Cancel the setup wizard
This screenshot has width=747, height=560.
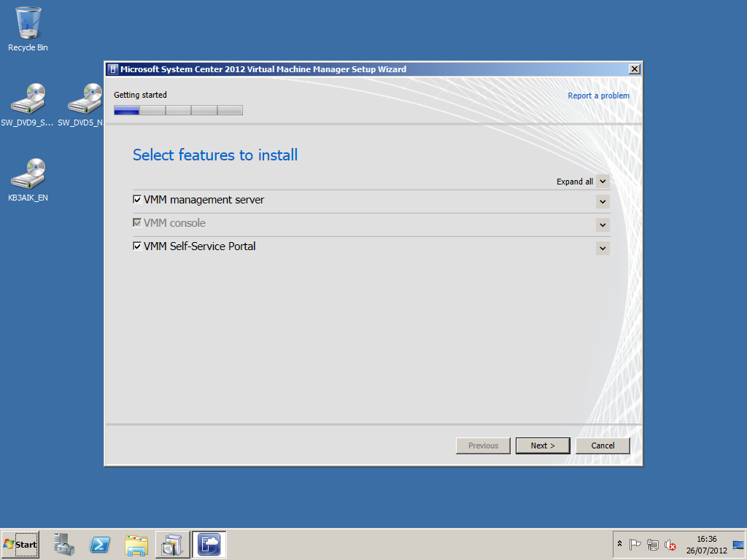point(603,446)
